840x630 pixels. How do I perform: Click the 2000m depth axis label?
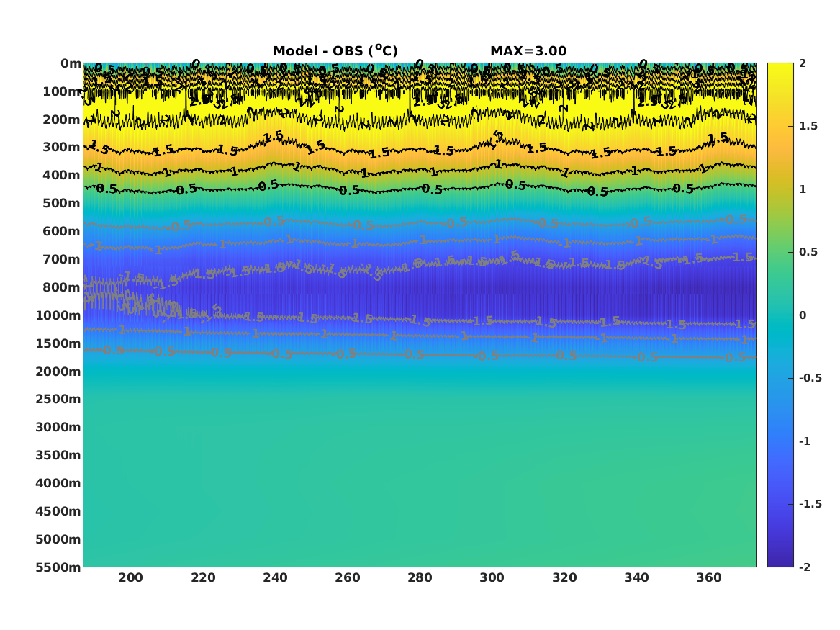[58, 372]
